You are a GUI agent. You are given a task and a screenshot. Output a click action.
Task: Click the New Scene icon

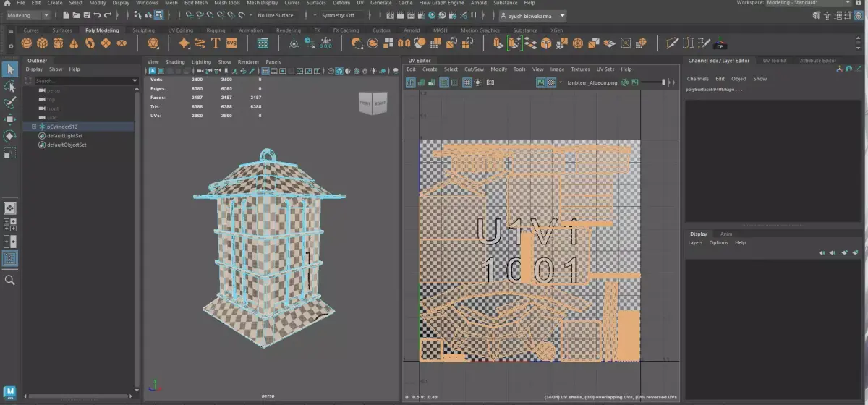[66, 15]
